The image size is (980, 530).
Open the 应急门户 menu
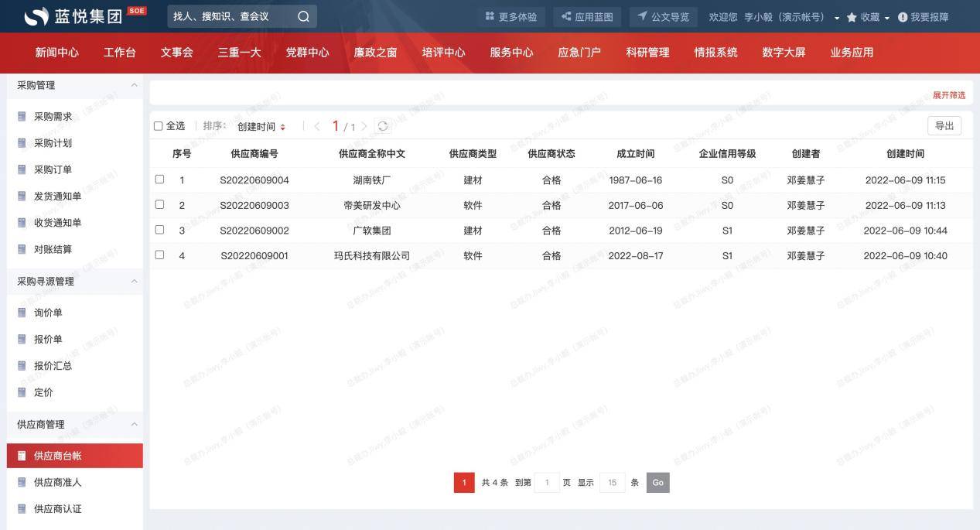click(579, 53)
